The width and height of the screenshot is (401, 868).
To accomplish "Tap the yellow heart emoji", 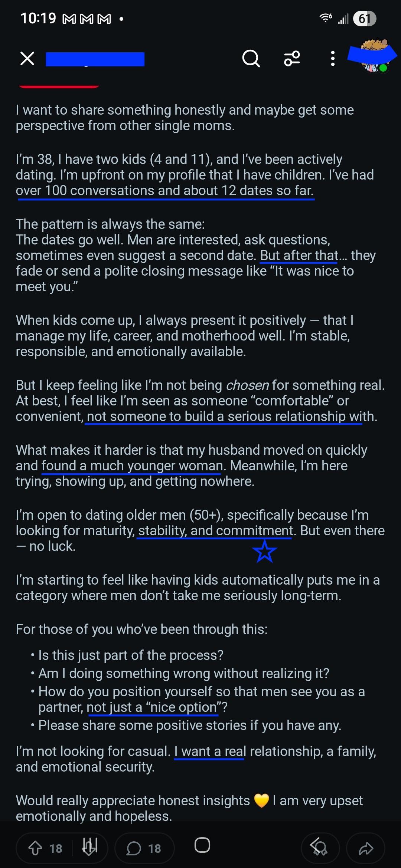I will [261, 801].
